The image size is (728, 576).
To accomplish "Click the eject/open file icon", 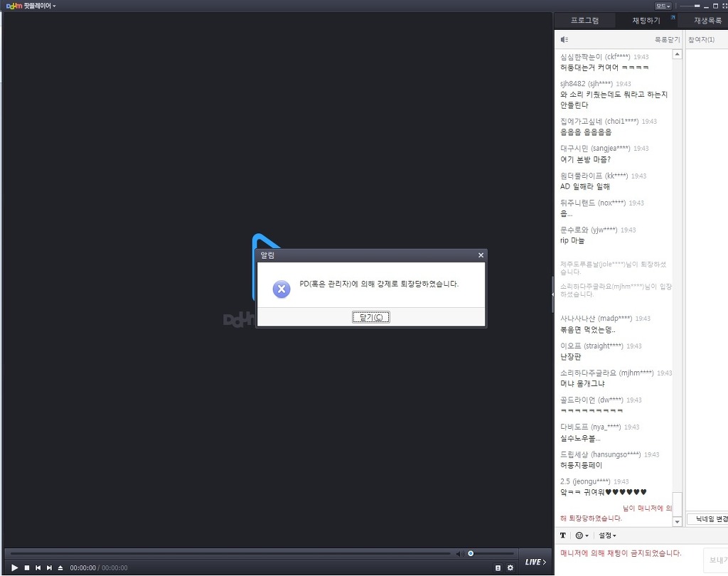I will [60, 567].
